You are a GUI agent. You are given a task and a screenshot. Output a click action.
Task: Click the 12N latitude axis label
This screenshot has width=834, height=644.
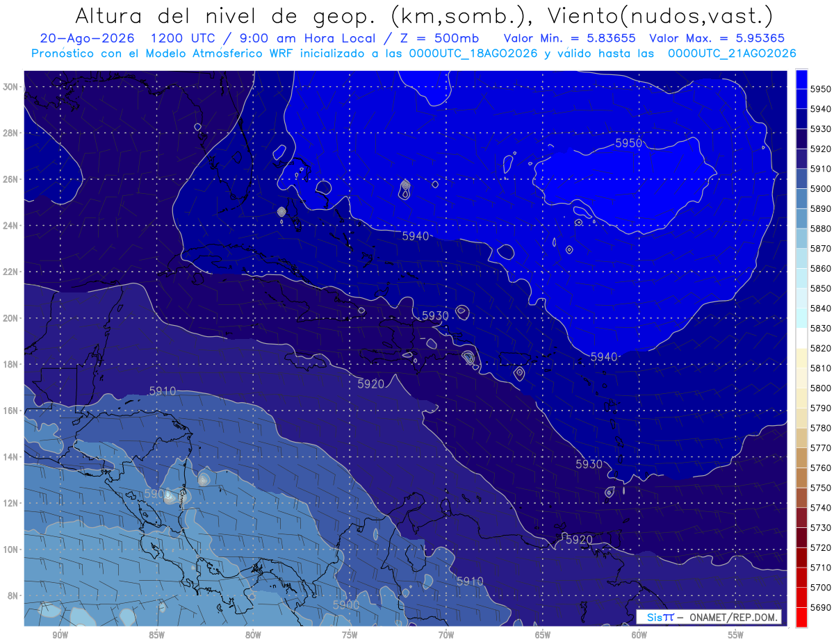[x=10, y=503]
